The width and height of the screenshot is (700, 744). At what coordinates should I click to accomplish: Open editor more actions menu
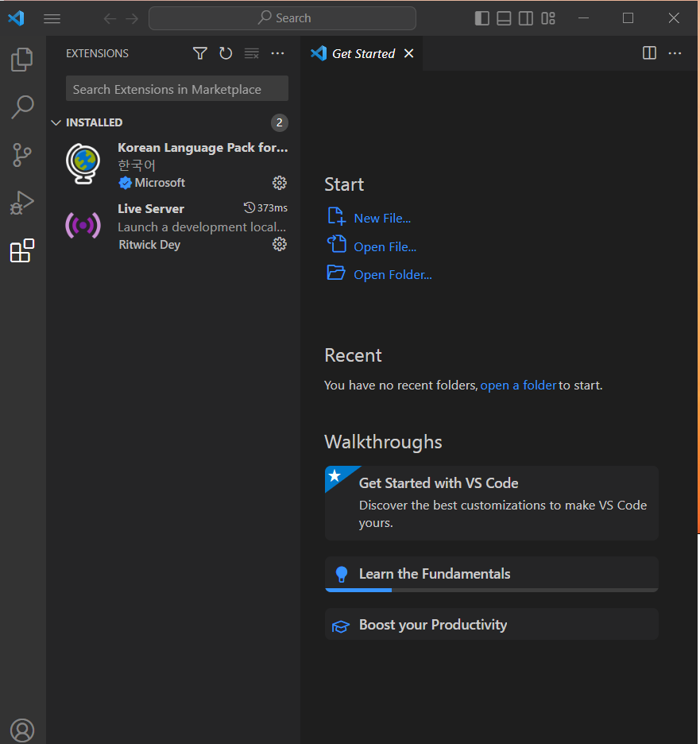[x=675, y=53]
